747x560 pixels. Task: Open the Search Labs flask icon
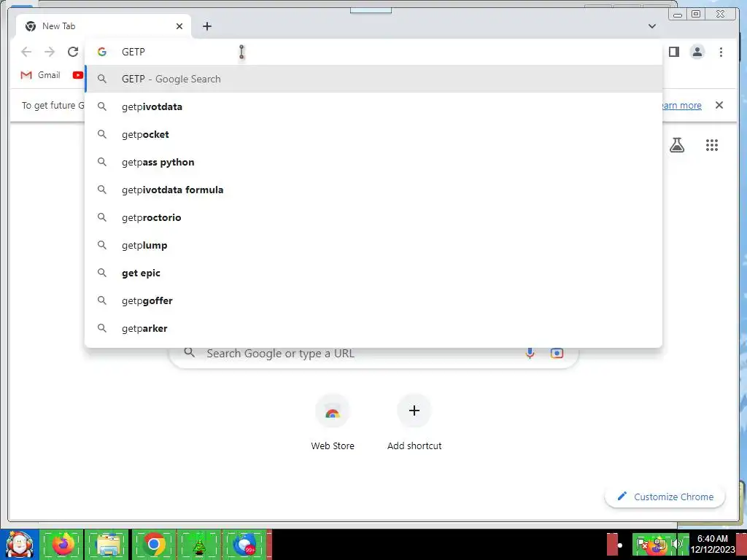[x=676, y=145]
